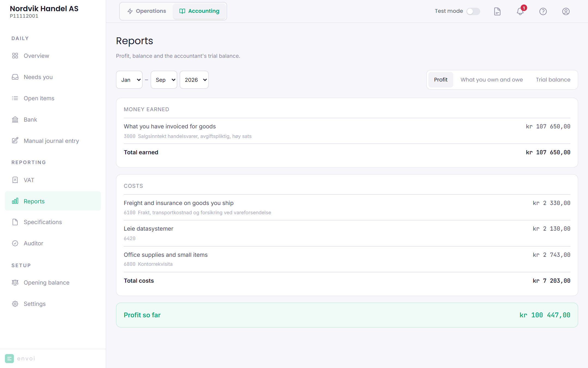
Task: Click the Manual journal entry pencil icon
Action: pos(15,141)
